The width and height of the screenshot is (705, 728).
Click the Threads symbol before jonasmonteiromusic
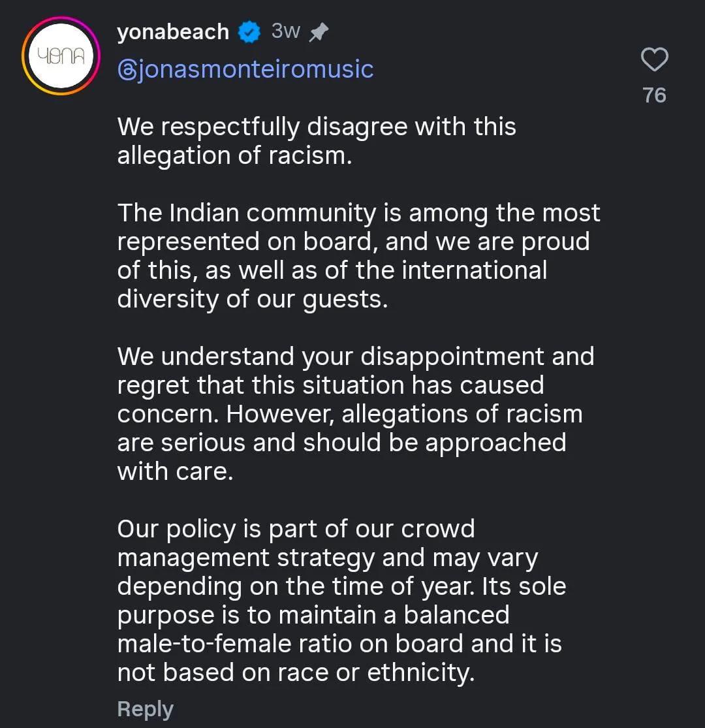126,69
